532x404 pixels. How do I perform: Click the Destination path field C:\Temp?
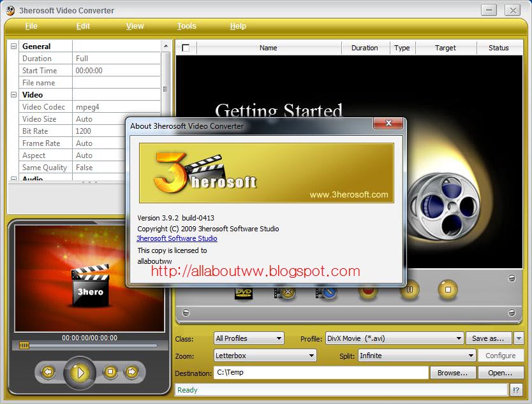click(x=321, y=373)
